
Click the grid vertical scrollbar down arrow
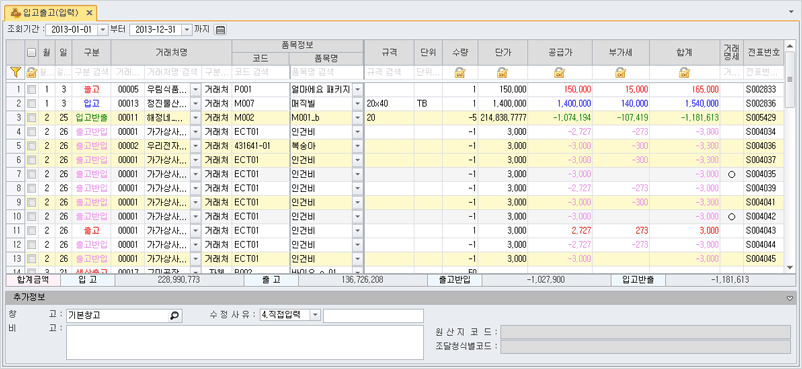coord(790,267)
